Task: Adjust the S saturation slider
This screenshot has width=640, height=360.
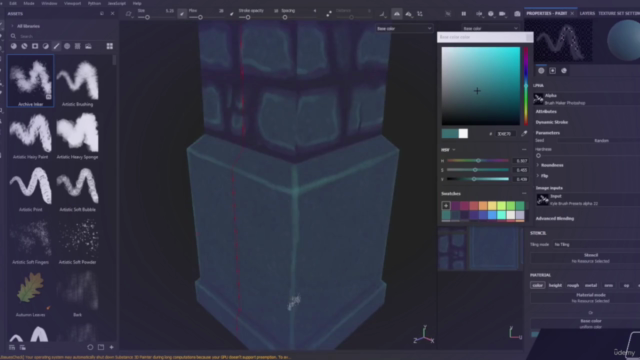Action: pyautogui.click(x=478, y=170)
